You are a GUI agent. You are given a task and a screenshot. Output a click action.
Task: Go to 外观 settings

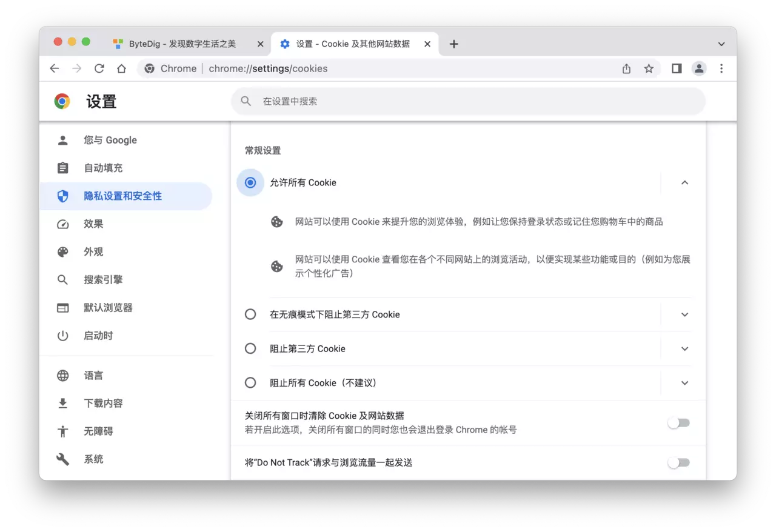click(126, 251)
